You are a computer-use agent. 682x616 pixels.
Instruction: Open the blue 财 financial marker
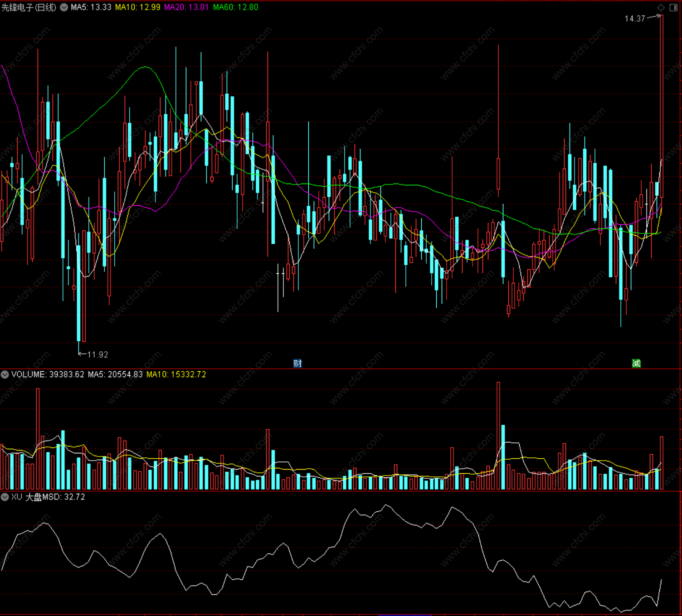297,363
